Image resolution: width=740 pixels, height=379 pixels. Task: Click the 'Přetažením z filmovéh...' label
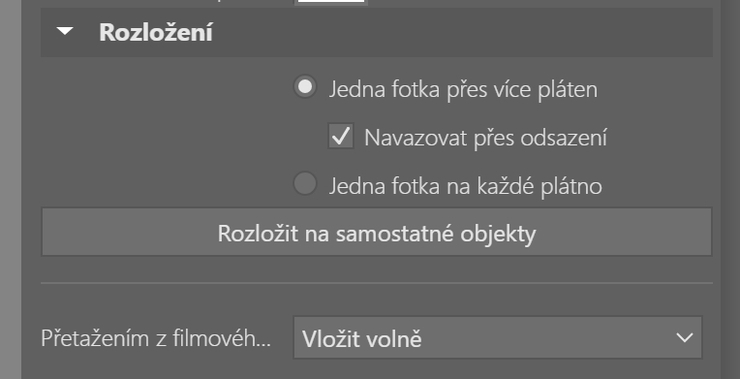tap(156, 338)
